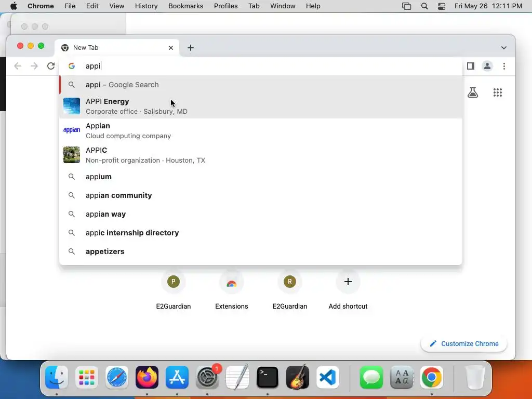532x399 pixels.
Task: Open the Help menu
Action: [313, 6]
